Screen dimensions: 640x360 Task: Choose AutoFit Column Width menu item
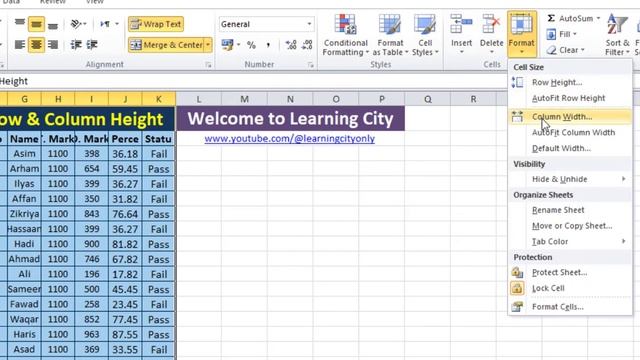570,133
